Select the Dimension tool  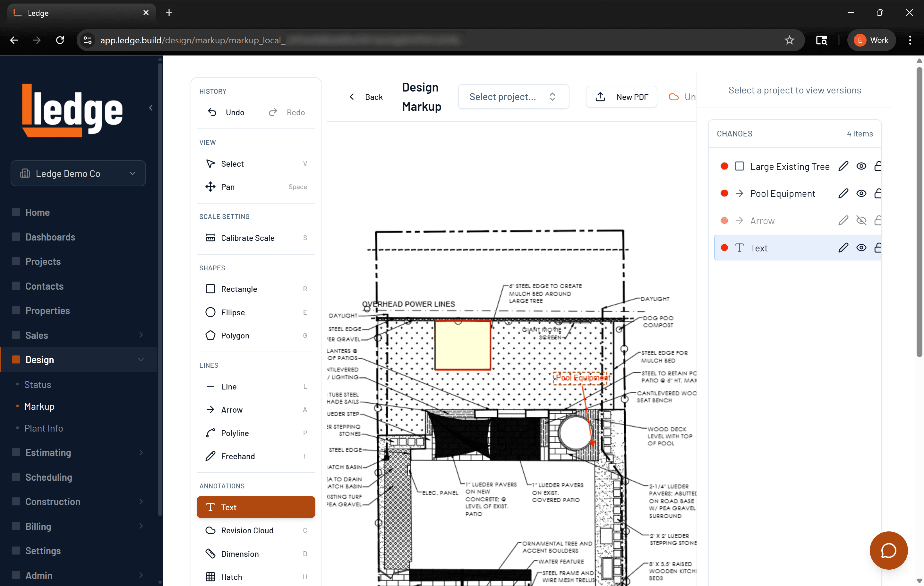(256, 554)
